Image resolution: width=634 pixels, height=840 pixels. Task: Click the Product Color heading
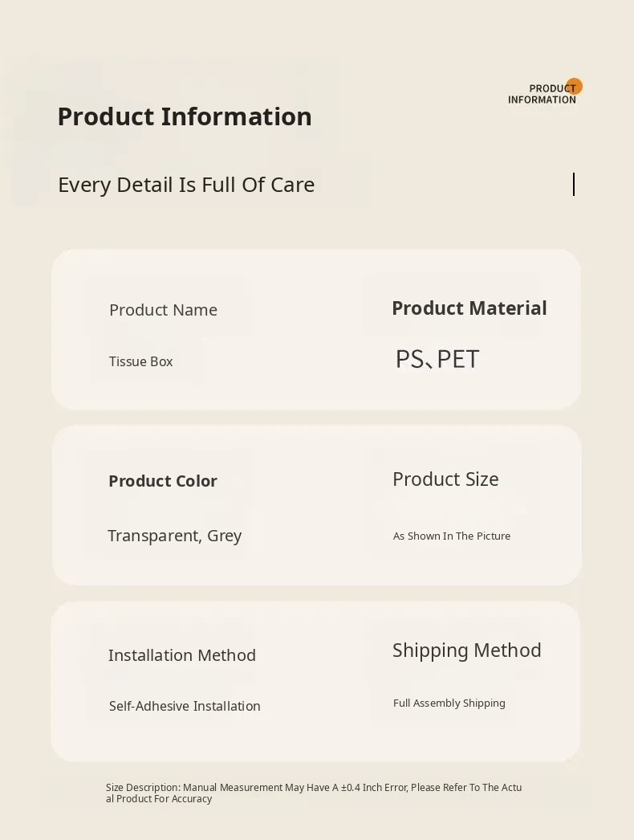pyautogui.click(x=162, y=481)
